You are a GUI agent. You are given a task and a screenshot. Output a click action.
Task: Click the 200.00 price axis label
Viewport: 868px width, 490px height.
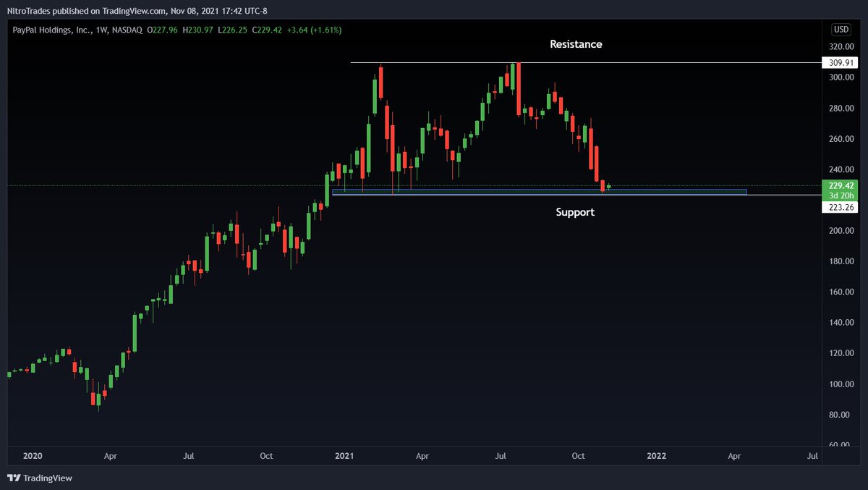coord(841,231)
